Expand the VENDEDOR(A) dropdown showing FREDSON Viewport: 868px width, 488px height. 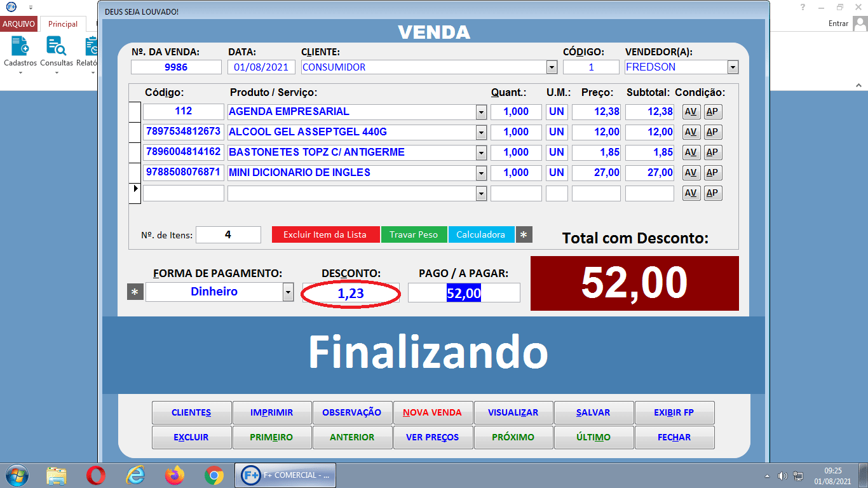pos(732,67)
